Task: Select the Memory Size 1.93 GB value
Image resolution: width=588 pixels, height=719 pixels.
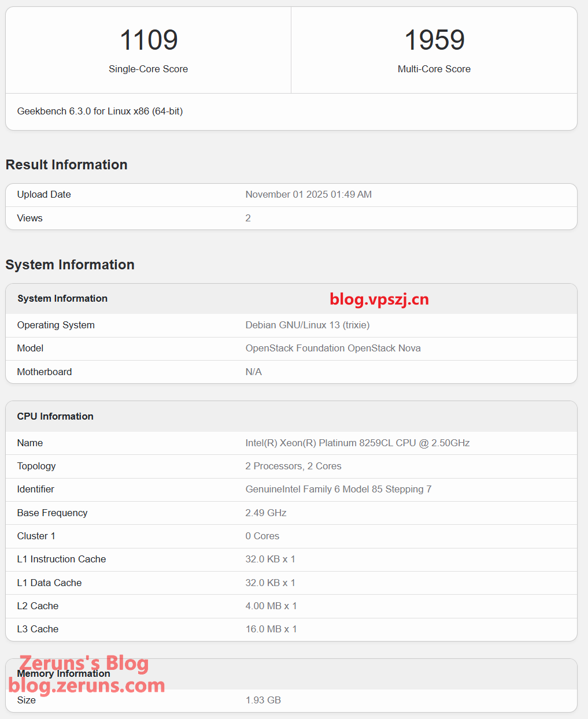Action: (263, 700)
